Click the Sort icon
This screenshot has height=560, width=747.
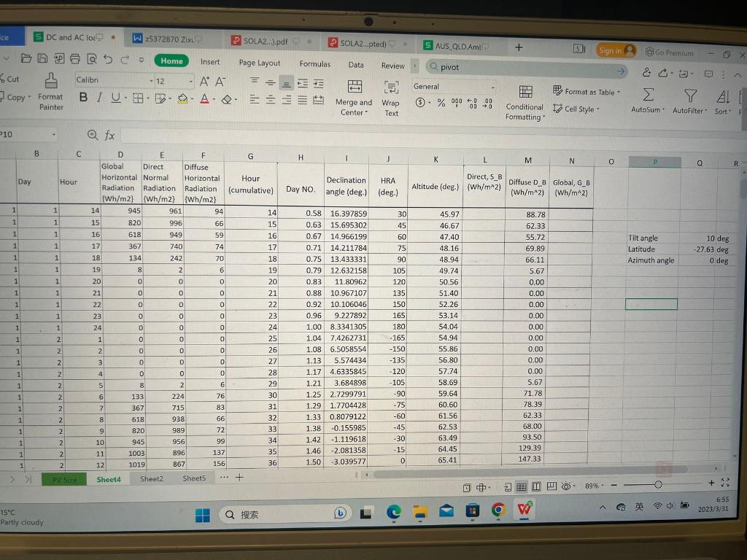[723, 97]
